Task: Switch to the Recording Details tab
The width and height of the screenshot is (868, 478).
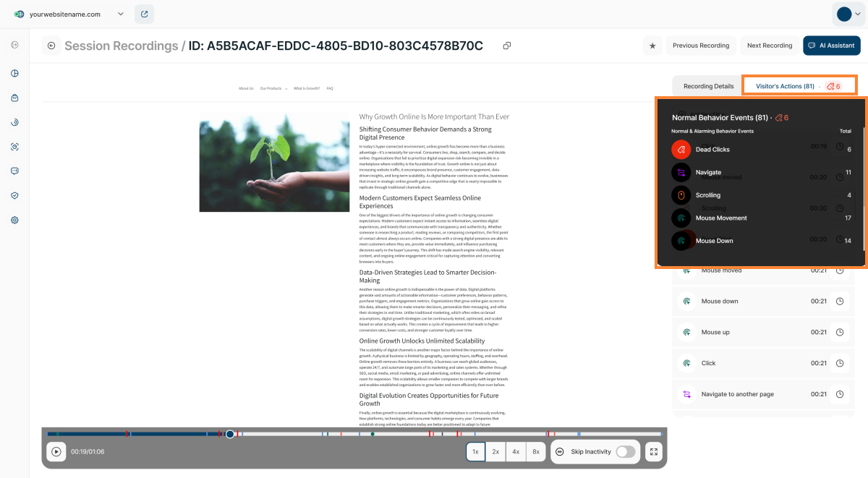Action: pyautogui.click(x=708, y=86)
